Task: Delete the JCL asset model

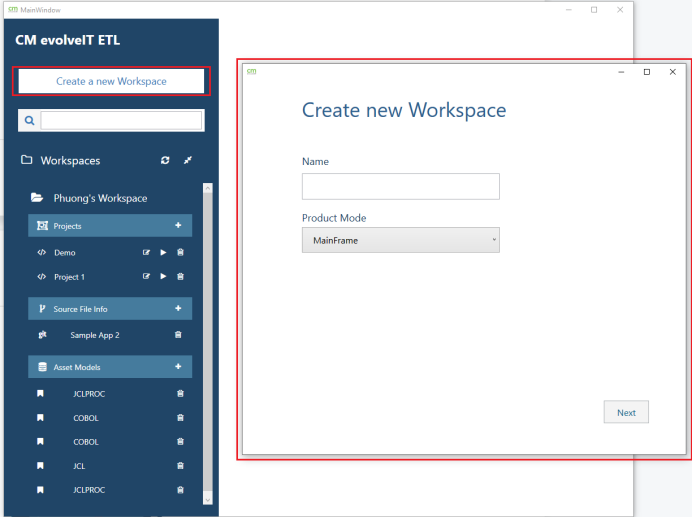Action: (x=181, y=466)
